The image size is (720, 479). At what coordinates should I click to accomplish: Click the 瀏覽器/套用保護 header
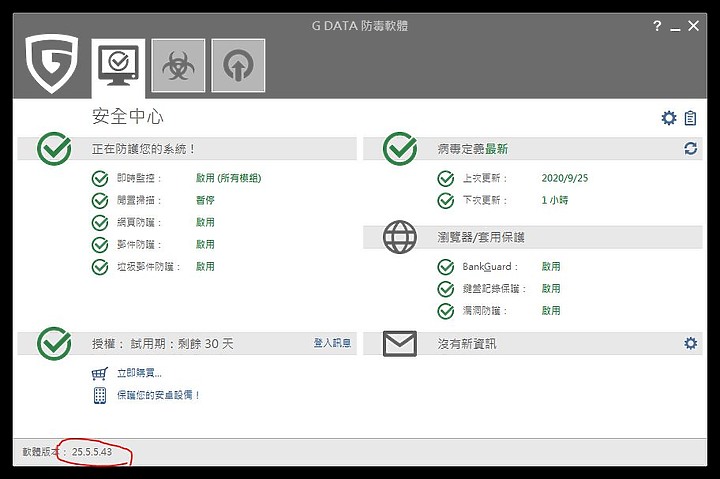tap(481, 237)
